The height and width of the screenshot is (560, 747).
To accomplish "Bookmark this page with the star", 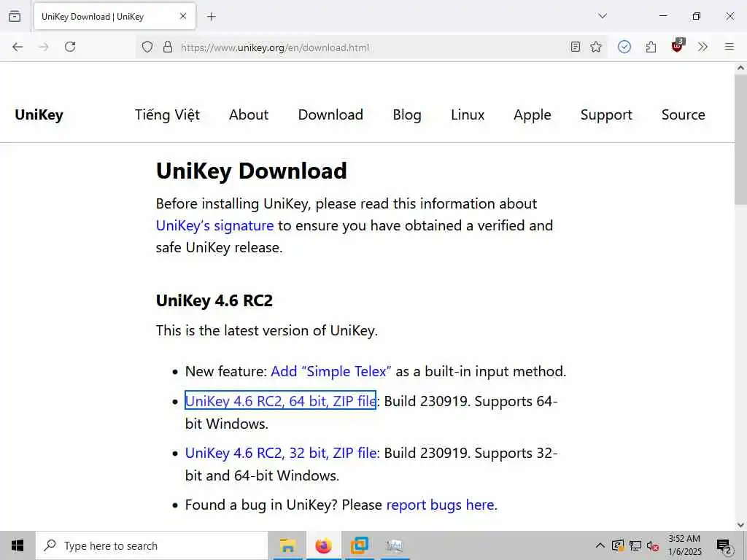I will 596,47.
